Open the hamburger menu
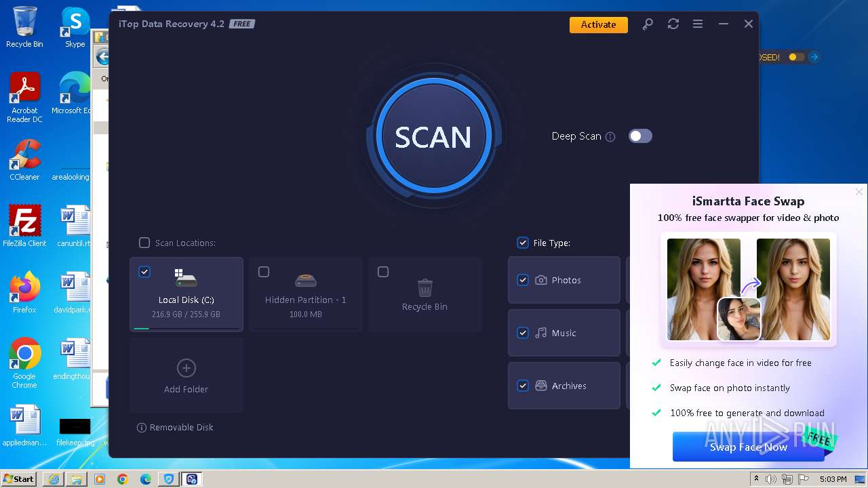Screen dimensions: 868x488 click(698, 24)
